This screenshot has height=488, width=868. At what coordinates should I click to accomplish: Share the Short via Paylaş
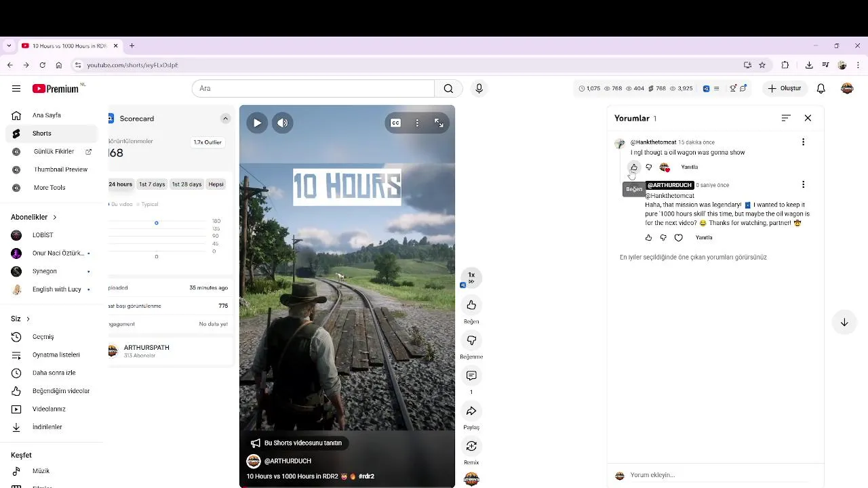click(471, 411)
